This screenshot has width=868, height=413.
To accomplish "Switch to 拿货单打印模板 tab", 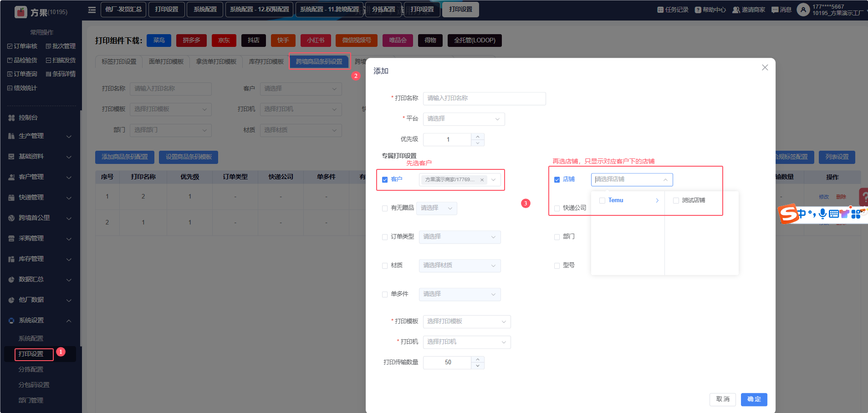I will (x=216, y=61).
